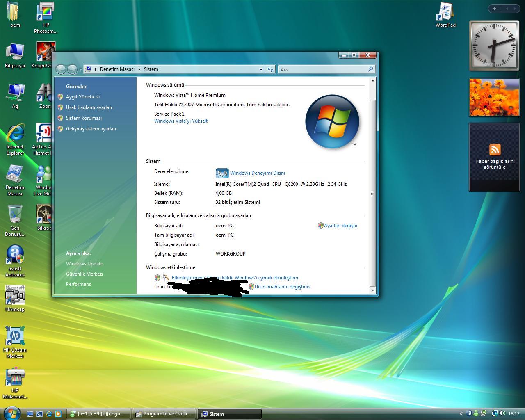Image resolution: width=525 pixels, height=420 pixels.
Task: Open the oem folder on the desktop
Action: click(15, 14)
